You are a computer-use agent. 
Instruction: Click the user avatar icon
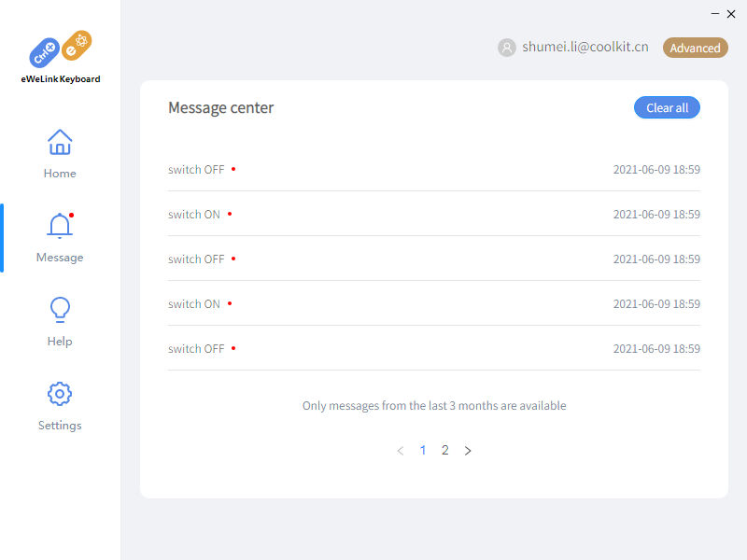pos(507,48)
